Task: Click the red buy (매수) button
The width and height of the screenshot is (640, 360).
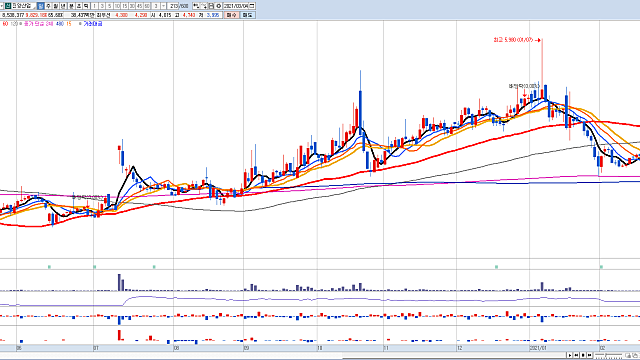Action: [x=232, y=15]
